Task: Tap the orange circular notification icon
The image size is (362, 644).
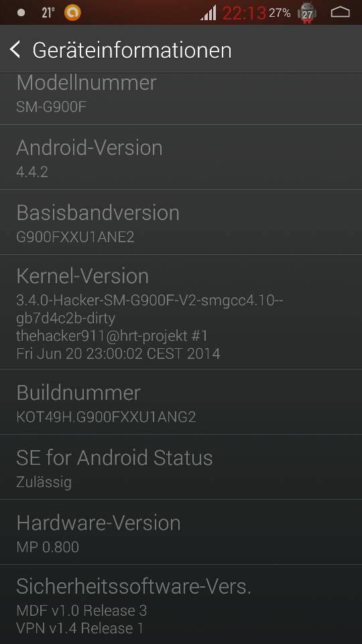Action: coord(72,13)
